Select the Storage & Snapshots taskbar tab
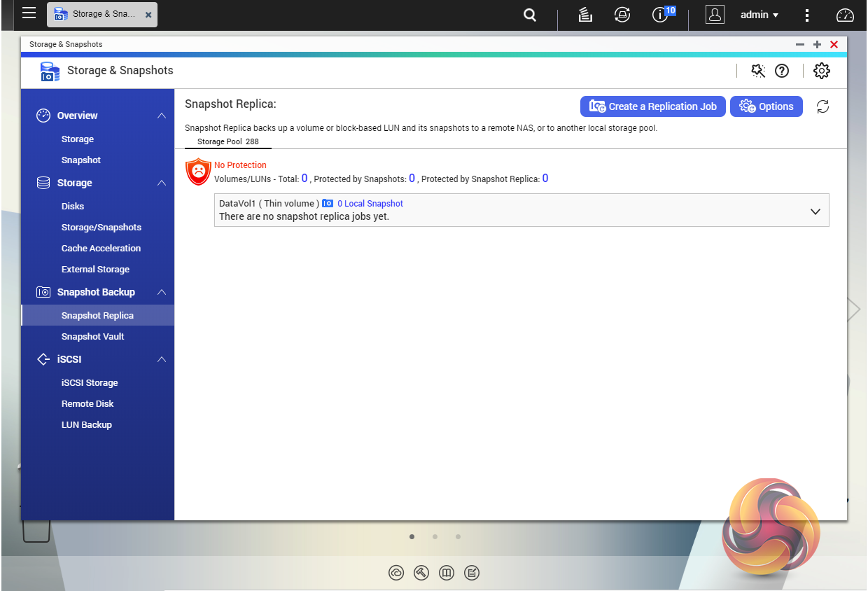Viewport: 868px width, 591px height. coord(101,15)
